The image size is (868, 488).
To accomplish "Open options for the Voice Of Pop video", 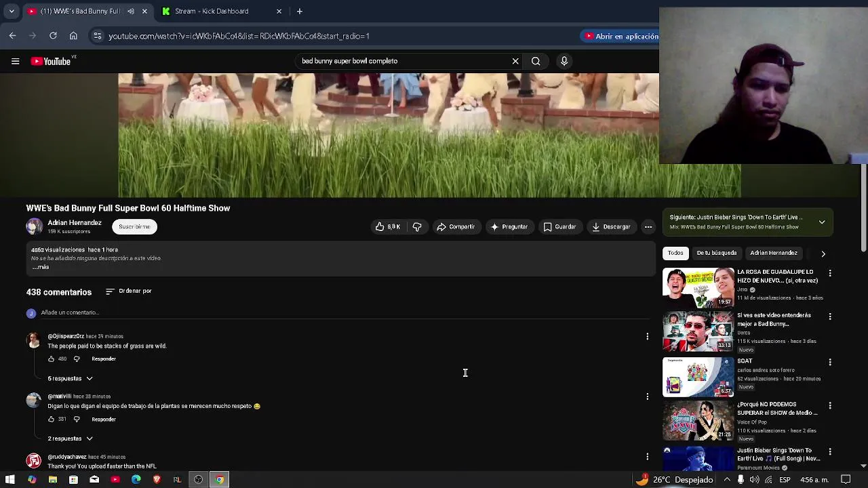I will click(830, 406).
